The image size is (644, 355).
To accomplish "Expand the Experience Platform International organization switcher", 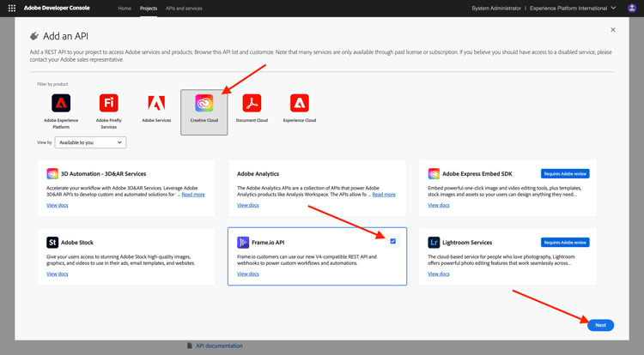I will pos(573,8).
